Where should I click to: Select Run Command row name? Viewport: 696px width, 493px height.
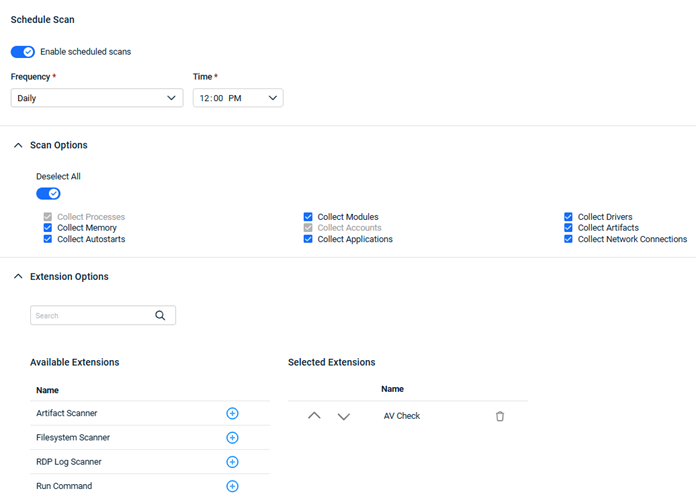pyautogui.click(x=64, y=486)
